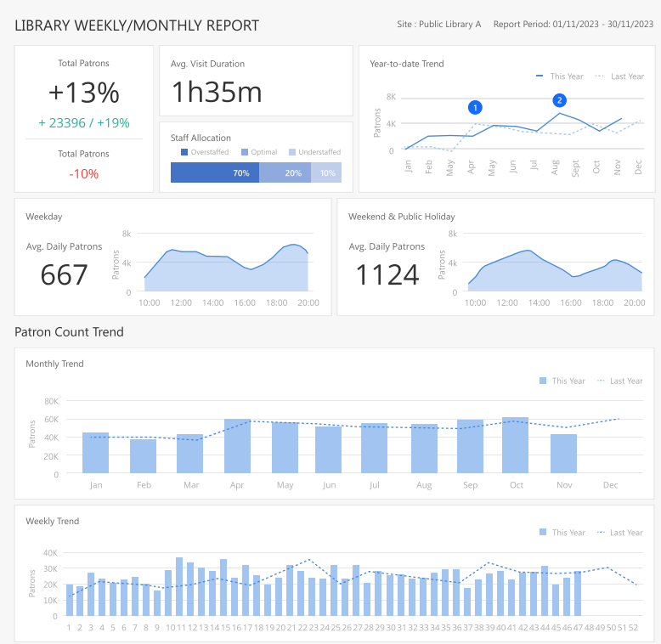The height and width of the screenshot is (644, 661).
Task: Click annotation marker 2 on Year-to-date Trend
Action: (559, 99)
